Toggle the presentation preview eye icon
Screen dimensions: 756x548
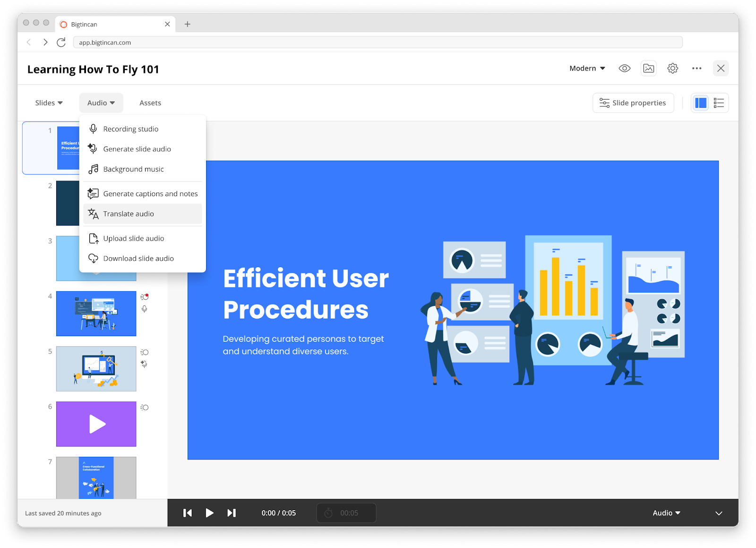(x=624, y=68)
